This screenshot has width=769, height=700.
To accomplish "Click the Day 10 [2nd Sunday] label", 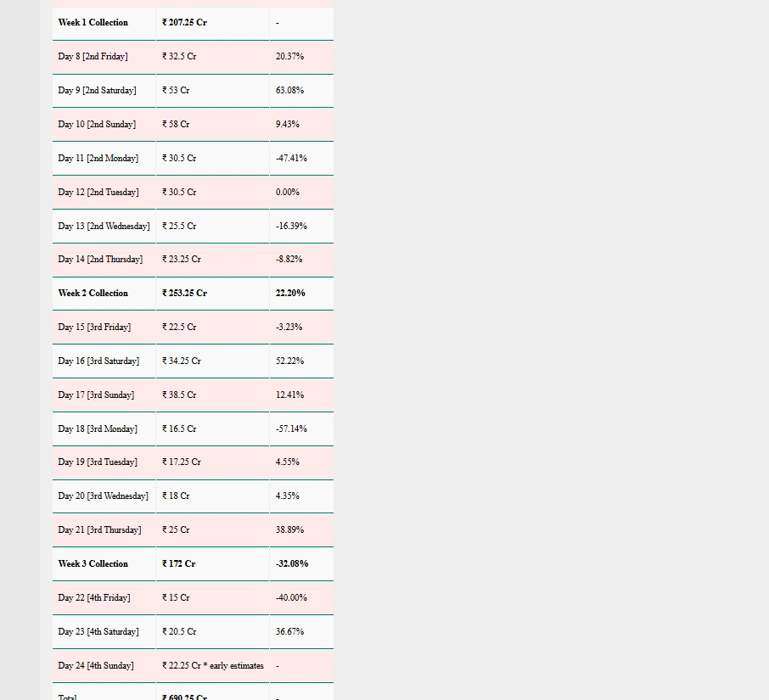I will (97, 125).
